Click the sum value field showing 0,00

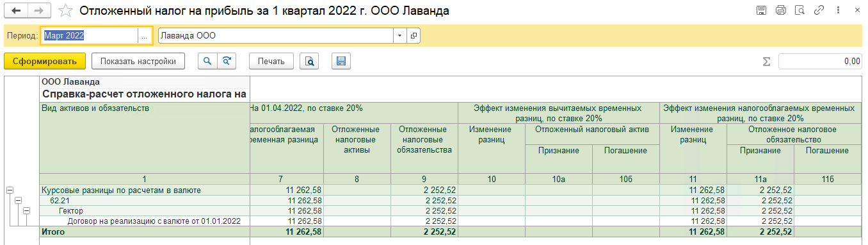tap(820, 62)
